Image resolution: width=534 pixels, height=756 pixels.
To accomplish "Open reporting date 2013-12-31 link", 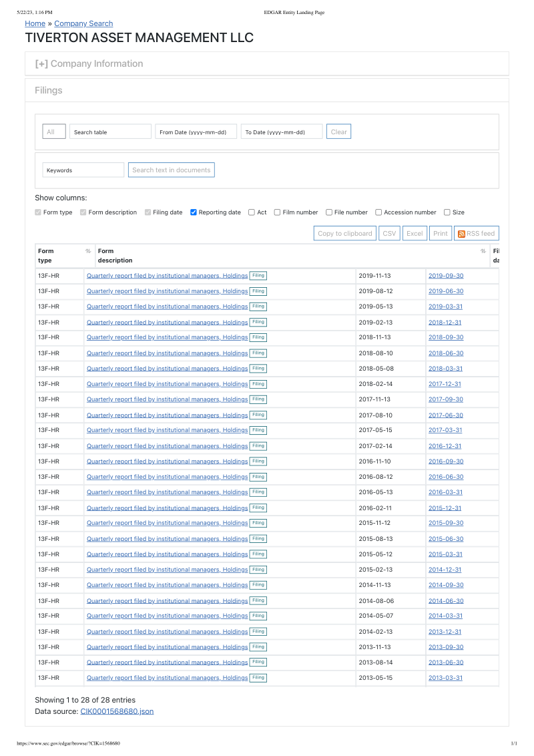I will [x=445, y=632].
